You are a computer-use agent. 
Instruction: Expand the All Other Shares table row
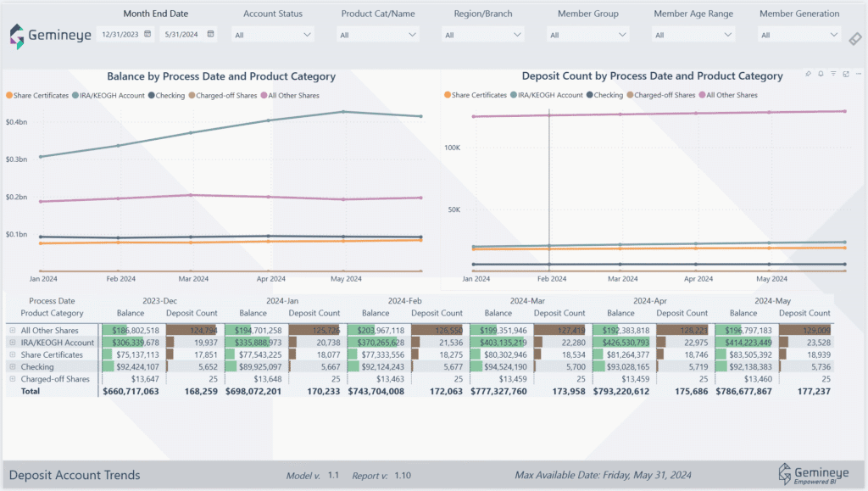point(12,331)
